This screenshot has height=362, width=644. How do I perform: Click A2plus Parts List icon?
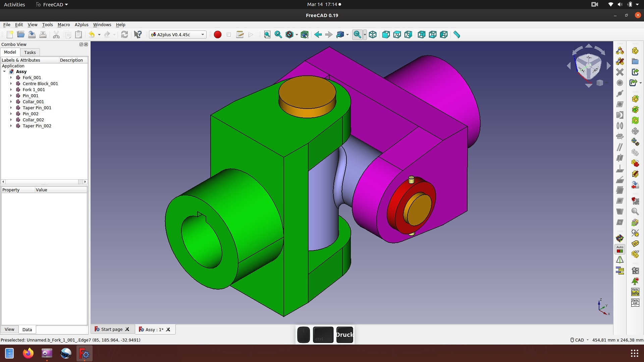[x=635, y=303]
